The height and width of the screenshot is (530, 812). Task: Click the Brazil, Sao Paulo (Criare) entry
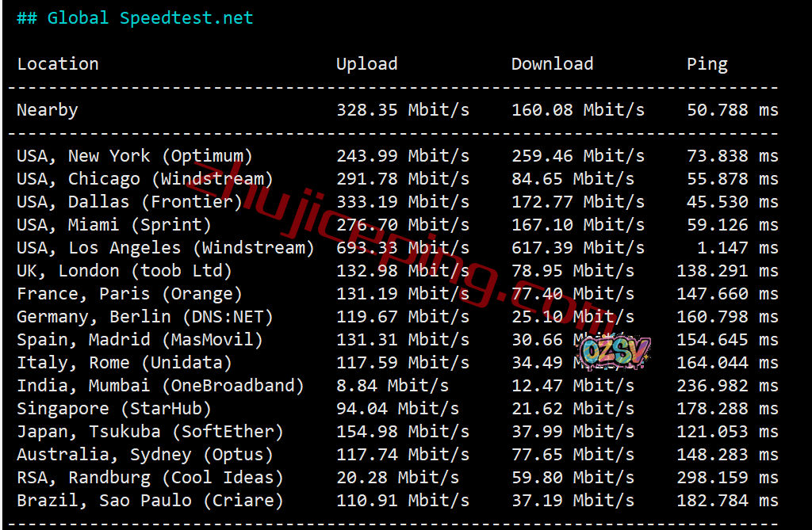(x=150, y=501)
